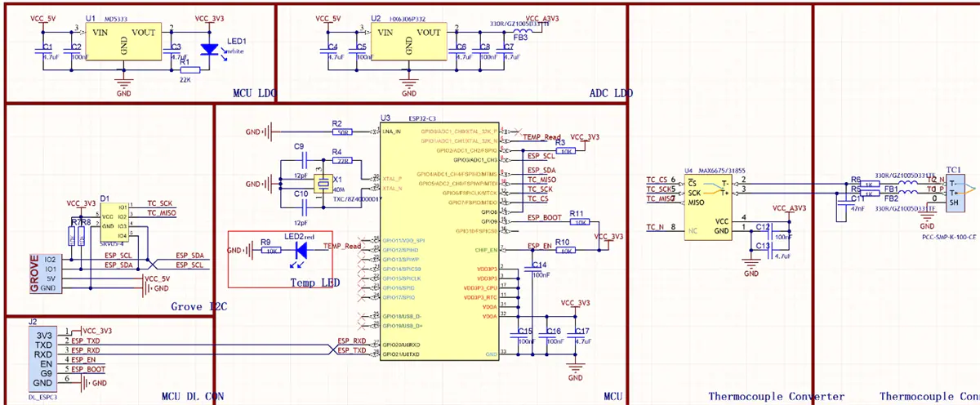
Task: Select the X1 40M crystal symbol
Action: click(x=323, y=184)
